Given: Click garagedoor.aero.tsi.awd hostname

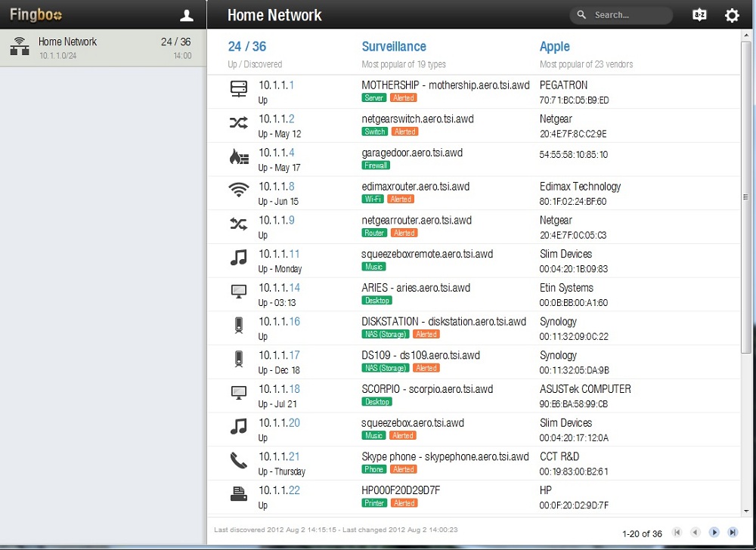Looking at the screenshot, I should 412,153.
